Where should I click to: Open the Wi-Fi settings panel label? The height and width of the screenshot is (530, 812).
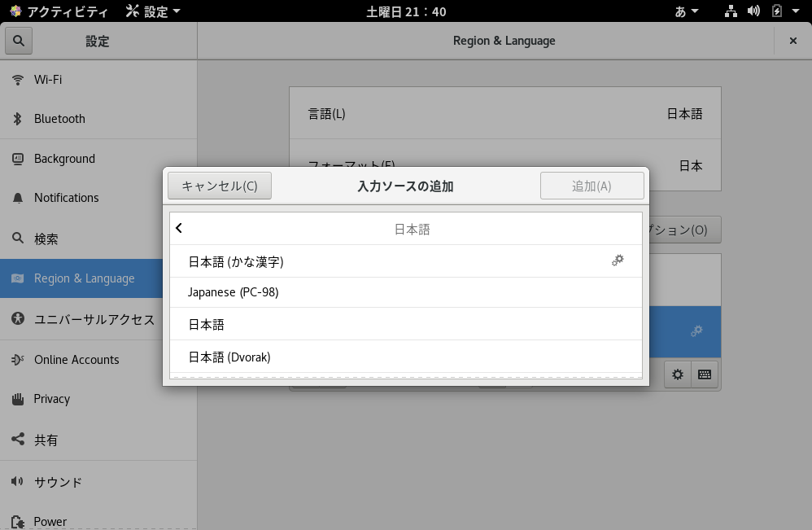coord(48,80)
